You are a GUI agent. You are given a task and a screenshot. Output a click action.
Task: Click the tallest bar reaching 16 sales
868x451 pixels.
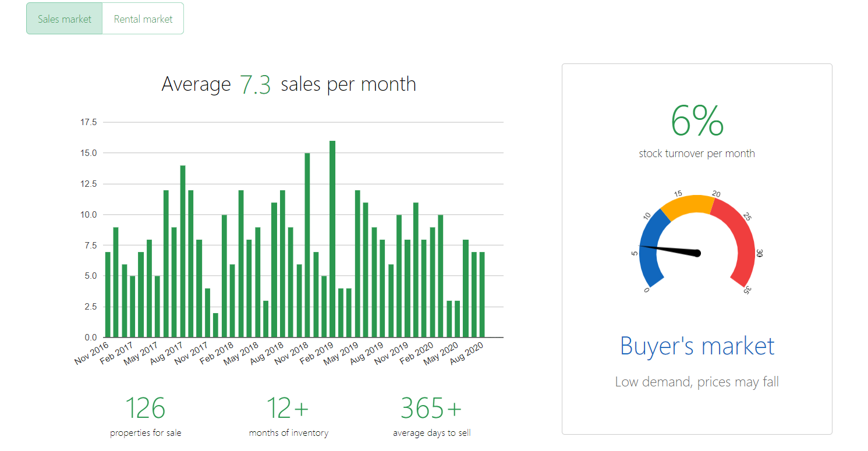point(332,239)
